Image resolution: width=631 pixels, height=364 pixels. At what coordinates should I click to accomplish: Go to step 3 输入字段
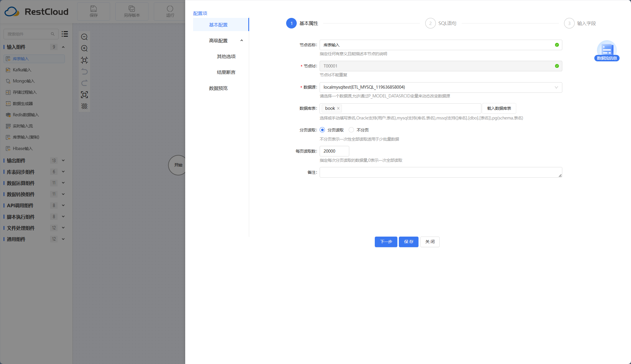pos(580,23)
